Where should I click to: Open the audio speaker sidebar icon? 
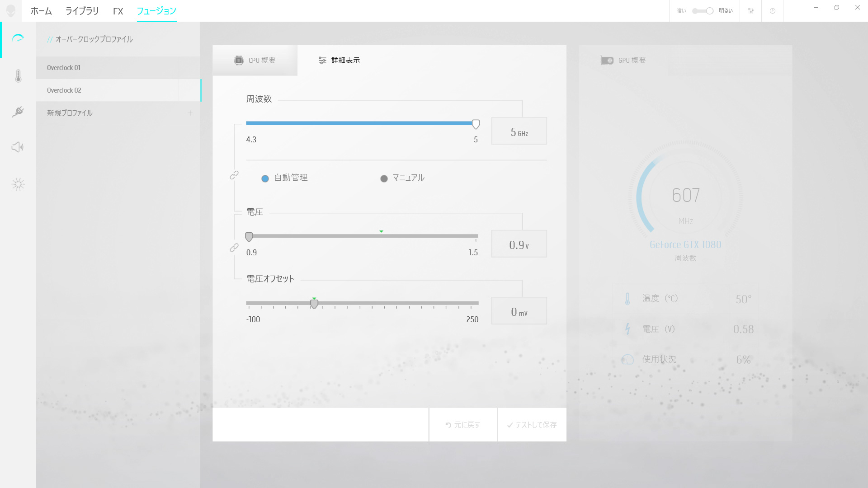pos(18,147)
